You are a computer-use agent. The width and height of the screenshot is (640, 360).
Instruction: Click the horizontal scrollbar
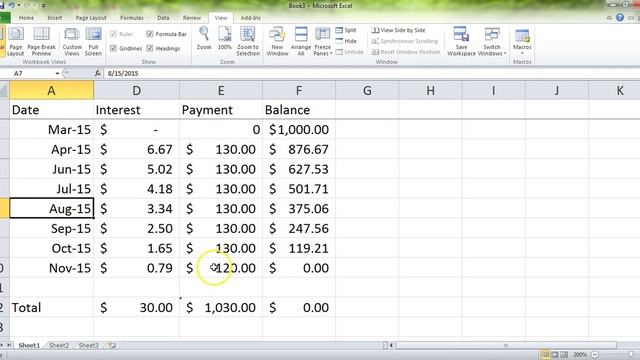[506, 345]
